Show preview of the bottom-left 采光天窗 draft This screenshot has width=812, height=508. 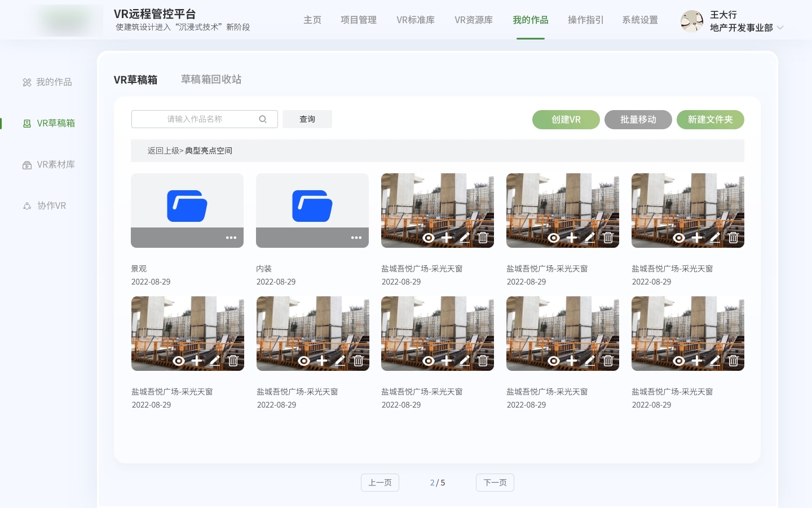(179, 361)
